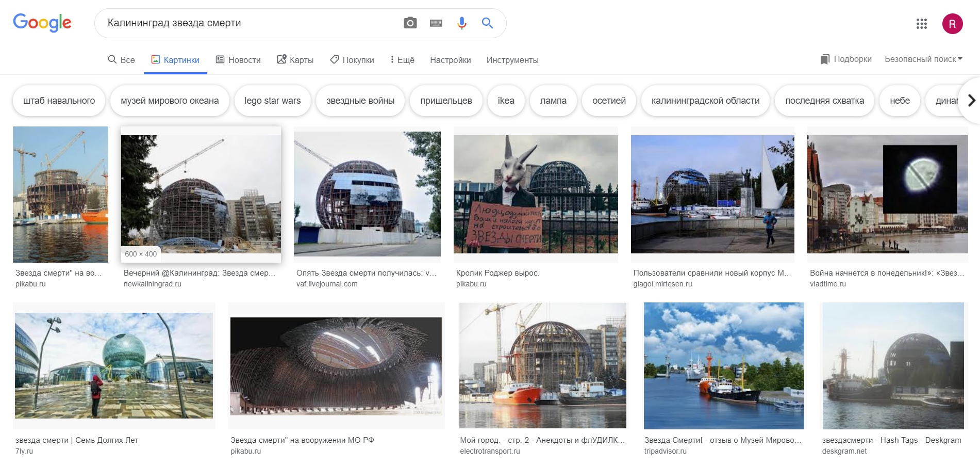Click the Google logo
Image resolution: width=980 pixels, height=466 pixels.
42,23
